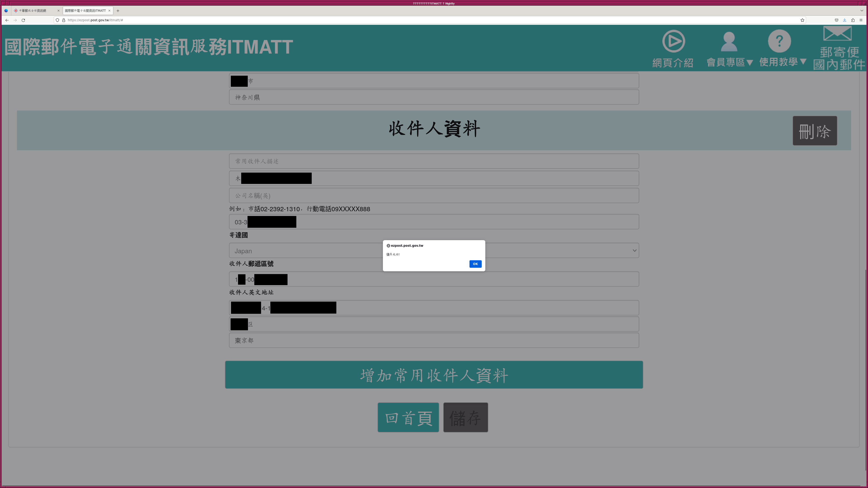Viewport: 868px width, 488px height.
Task: Click 增加常用收件人資料 button
Action: [x=434, y=375]
